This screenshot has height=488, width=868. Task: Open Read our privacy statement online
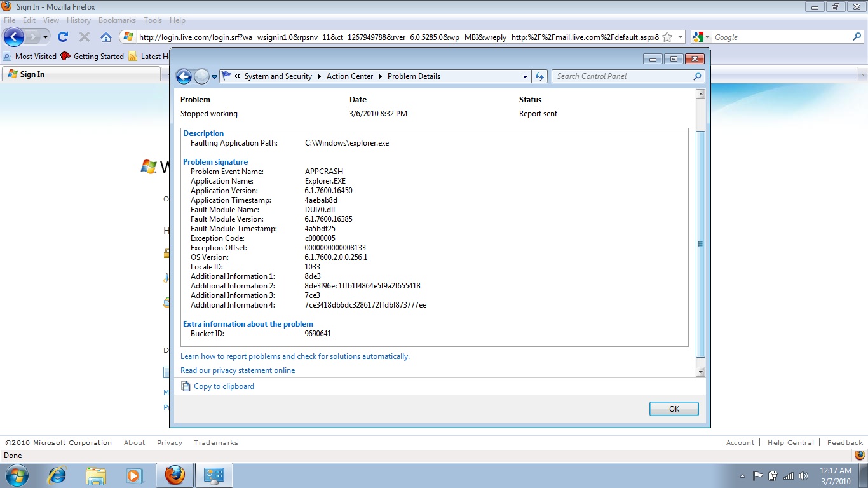[238, 370]
